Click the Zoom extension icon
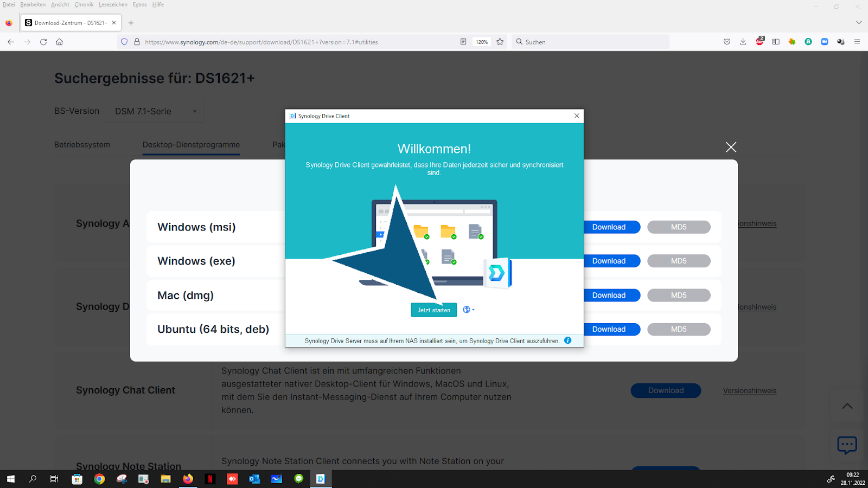The image size is (868, 488). 825,42
